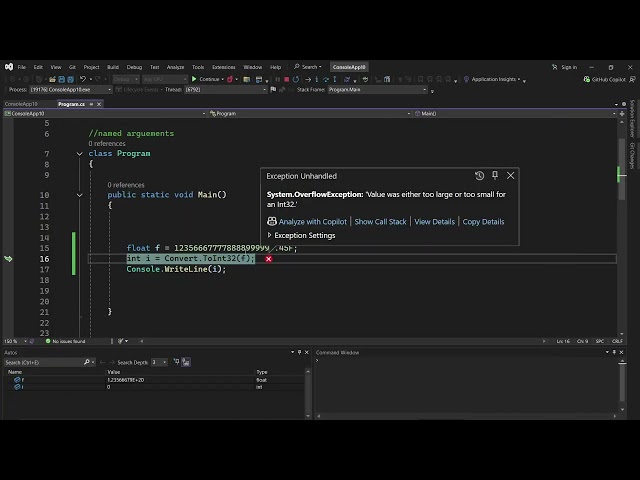Click the history icon in the exception popup
640x480 pixels.
pos(480,176)
